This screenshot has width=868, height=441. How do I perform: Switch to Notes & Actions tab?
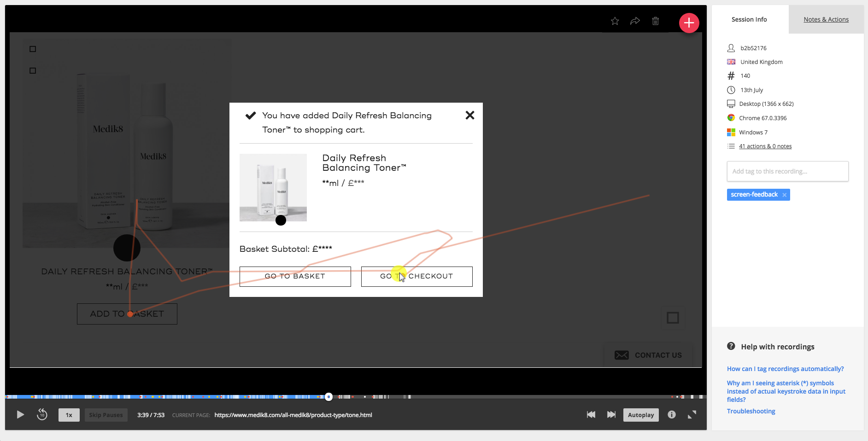826,19
